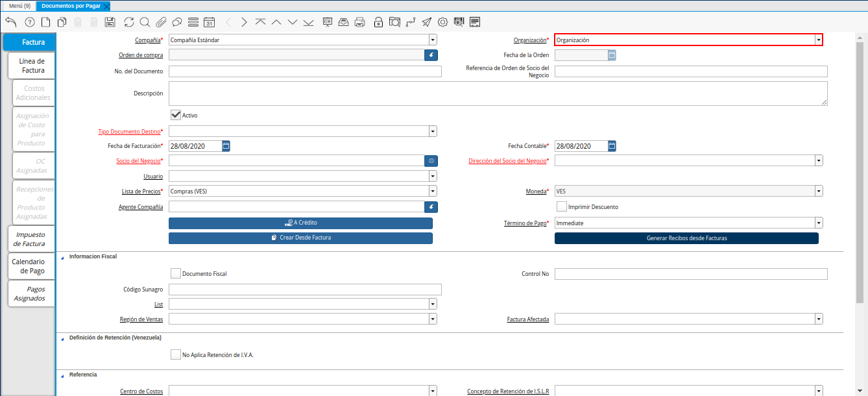Uncheck the Activo checkbox
868x396 pixels.
pyautogui.click(x=175, y=115)
